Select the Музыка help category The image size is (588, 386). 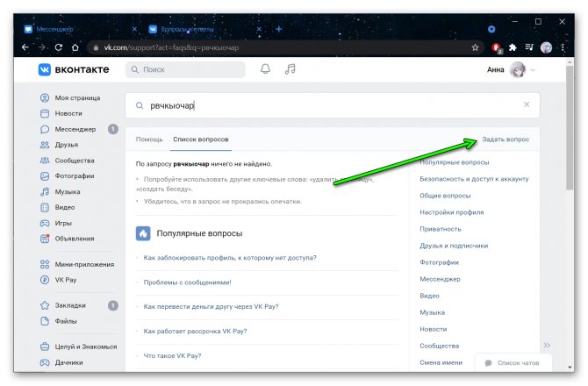(432, 312)
